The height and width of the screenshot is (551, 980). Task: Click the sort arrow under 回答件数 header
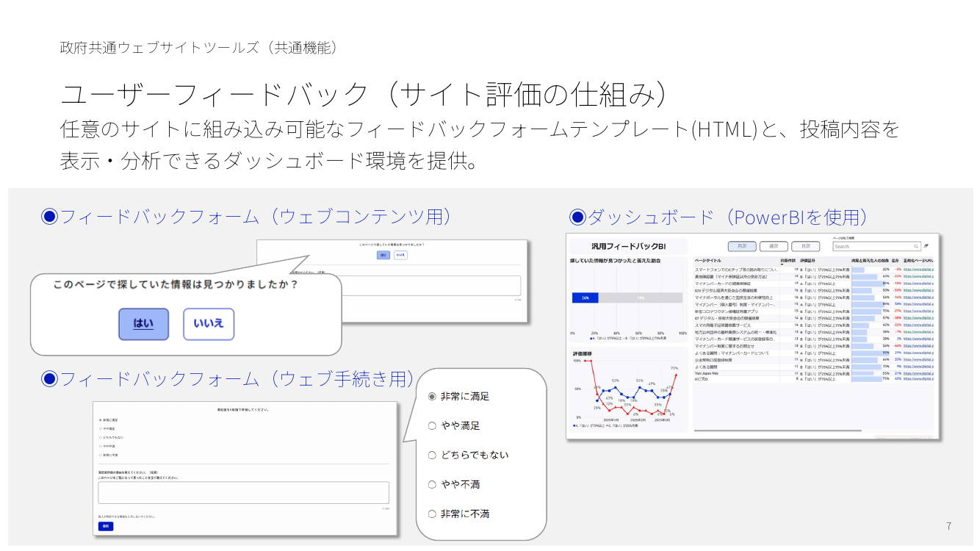tap(782, 264)
